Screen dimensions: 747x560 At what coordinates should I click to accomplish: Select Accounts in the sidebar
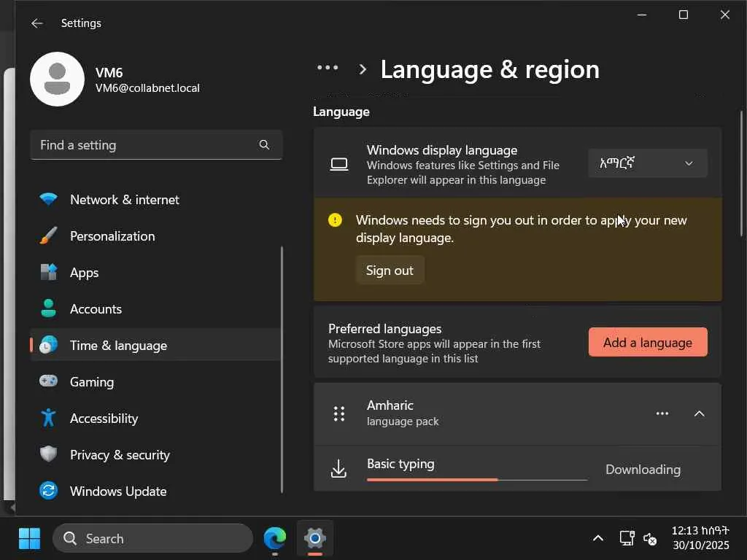coord(155,309)
